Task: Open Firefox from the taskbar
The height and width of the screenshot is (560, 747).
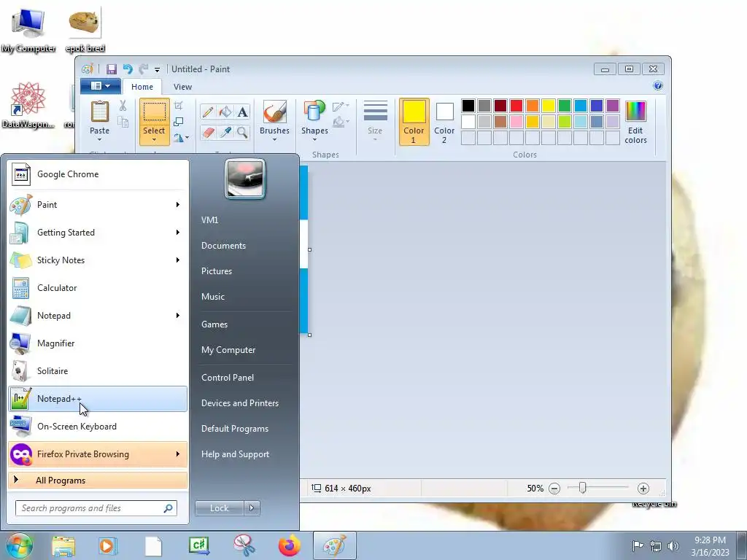Action: (x=290, y=545)
